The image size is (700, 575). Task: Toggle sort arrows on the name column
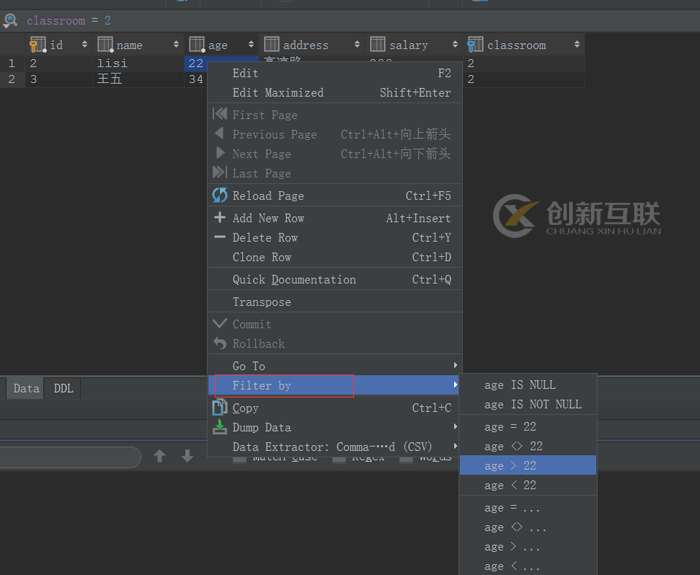(x=176, y=44)
